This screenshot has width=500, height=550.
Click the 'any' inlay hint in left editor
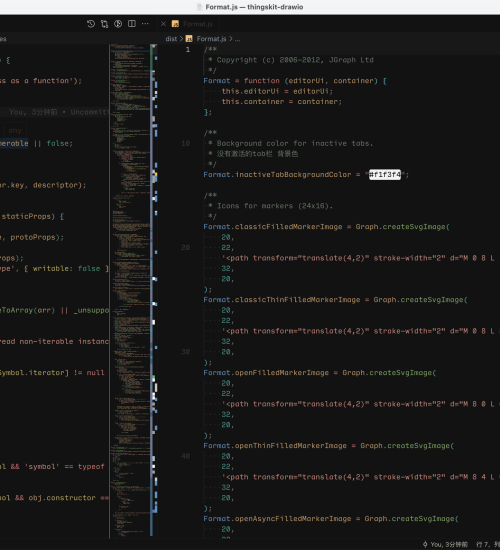[15, 130]
